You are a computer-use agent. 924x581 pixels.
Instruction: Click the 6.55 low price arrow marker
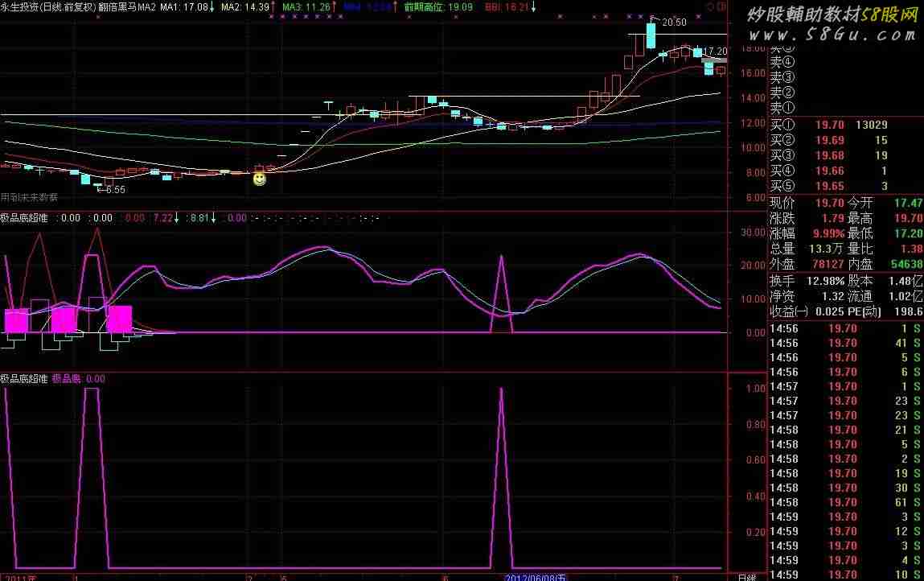[x=112, y=190]
